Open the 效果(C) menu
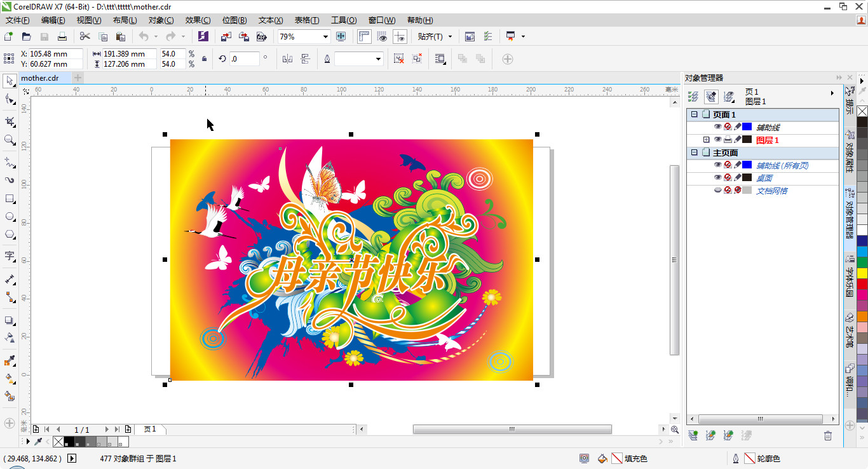 click(198, 20)
